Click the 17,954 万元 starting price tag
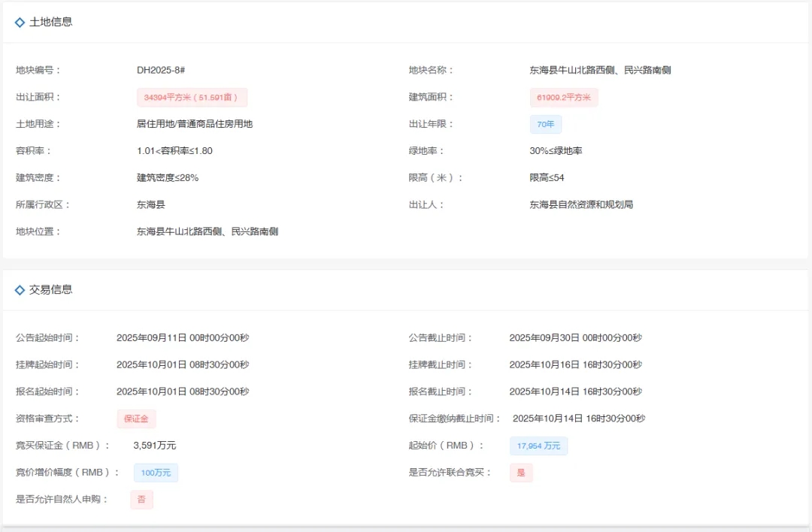The height and width of the screenshot is (532, 812). coord(538,446)
